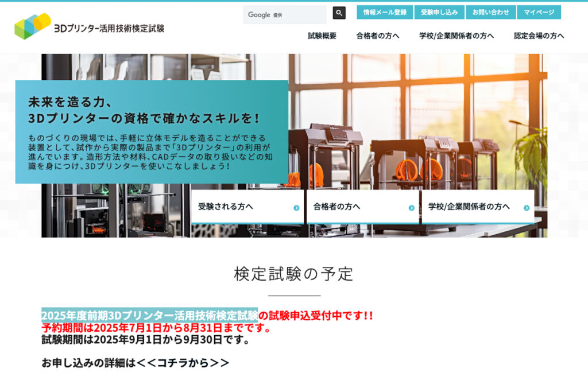
Task: Click arrow icon on 学校/企業関係者の方へ card
Action: (x=527, y=208)
